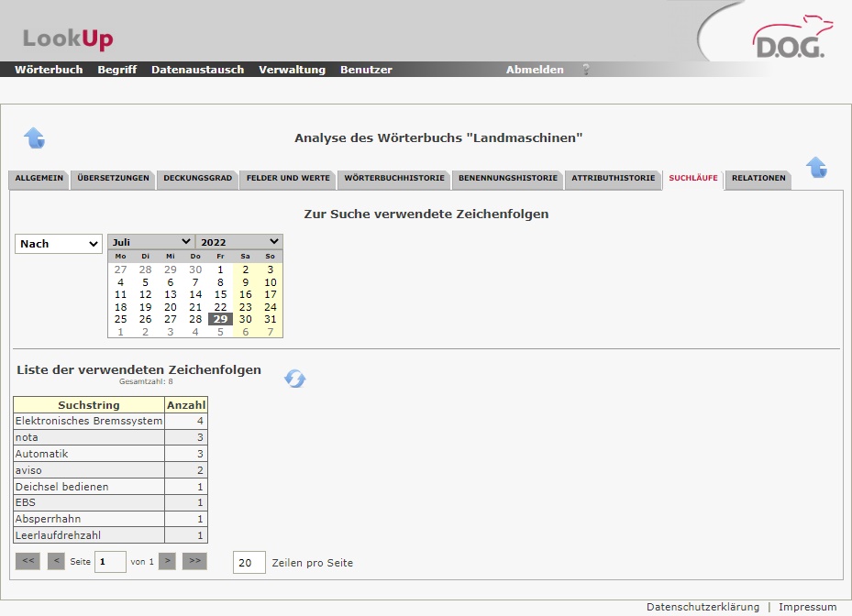Click the blue up arrow at top left
The image size is (852, 616).
pos(34,138)
